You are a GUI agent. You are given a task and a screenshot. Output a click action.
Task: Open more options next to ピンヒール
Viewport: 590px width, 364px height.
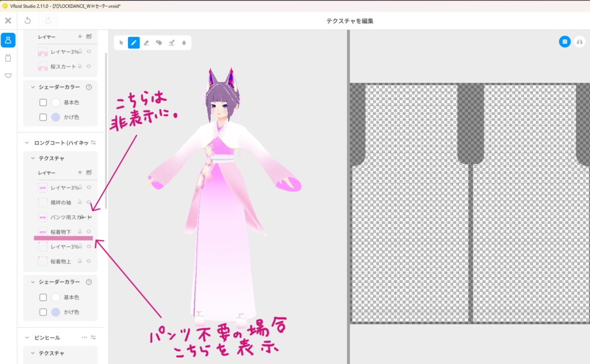click(x=84, y=337)
